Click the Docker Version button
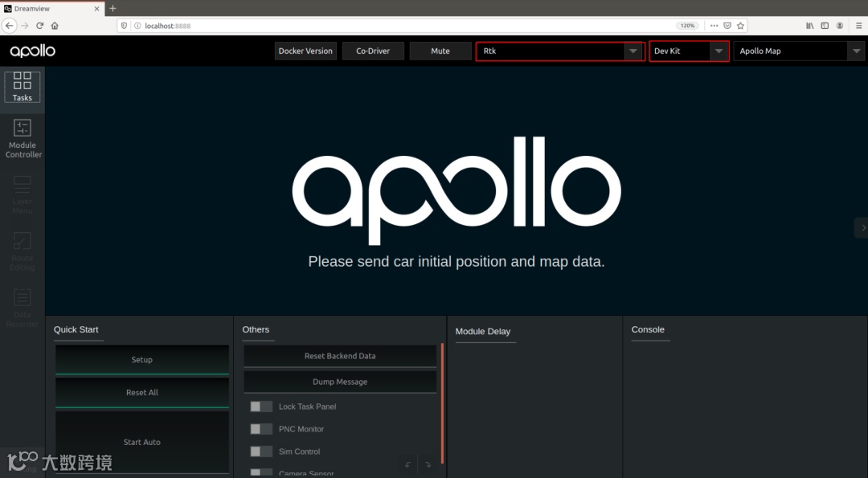Image resolution: width=868 pixels, height=478 pixels. click(x=305, y=51)
